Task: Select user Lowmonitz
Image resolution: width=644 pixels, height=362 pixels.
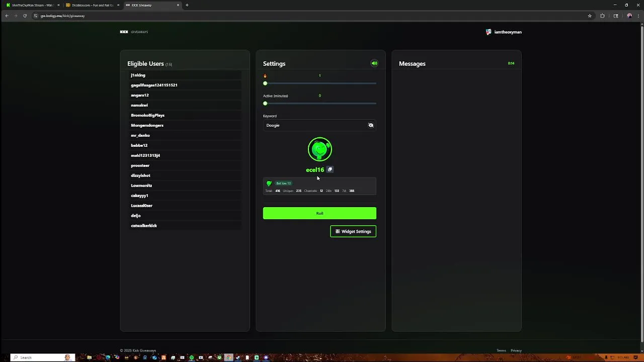Action: pyautogui.click(x=185, y=186)
